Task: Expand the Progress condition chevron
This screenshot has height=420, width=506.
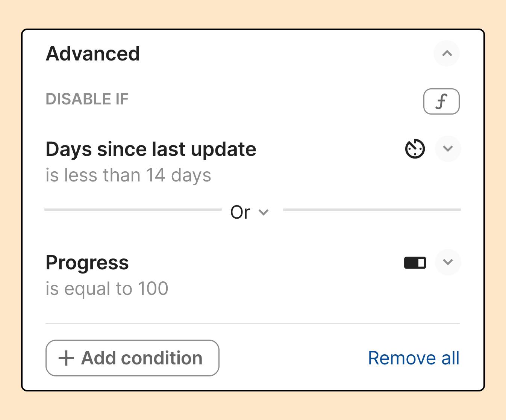Action: [x=448, y=262]
